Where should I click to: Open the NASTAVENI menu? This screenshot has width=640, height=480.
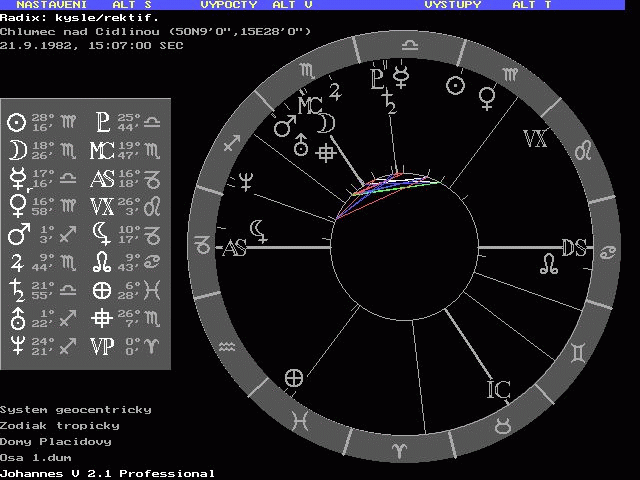click(51, 5)
